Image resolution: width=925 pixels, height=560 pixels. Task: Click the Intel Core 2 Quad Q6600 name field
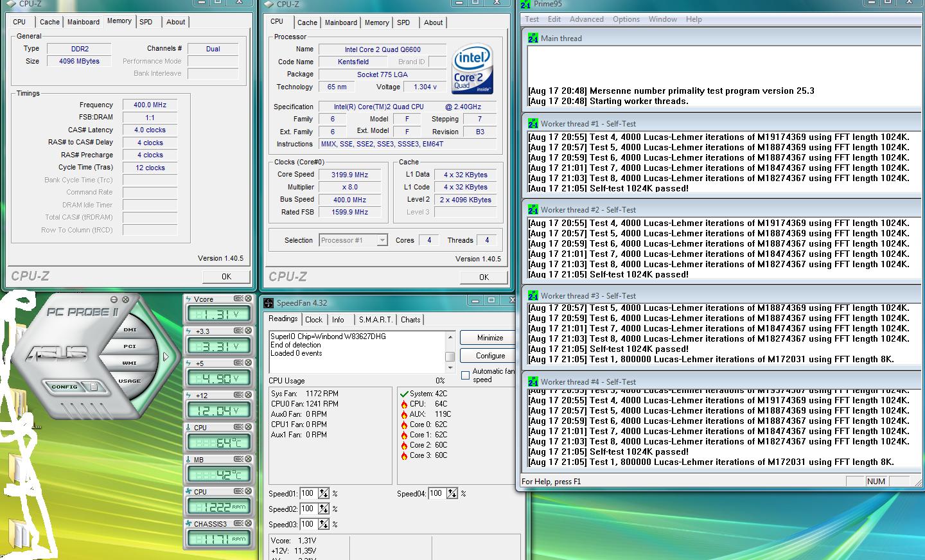coord(382,49)
